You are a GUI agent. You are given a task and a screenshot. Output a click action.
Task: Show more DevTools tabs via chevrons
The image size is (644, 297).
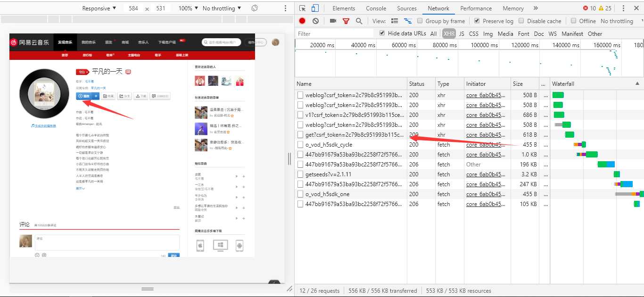536,8
